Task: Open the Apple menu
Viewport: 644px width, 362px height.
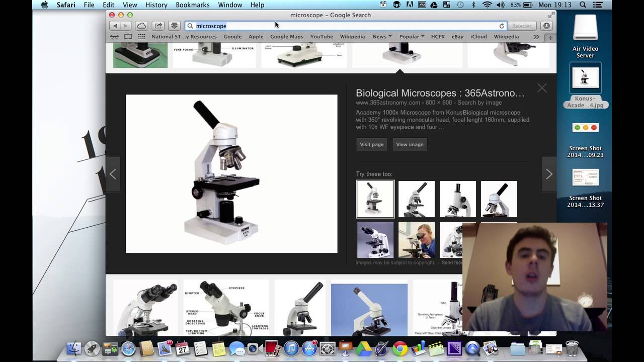Action: pos(44,5)
